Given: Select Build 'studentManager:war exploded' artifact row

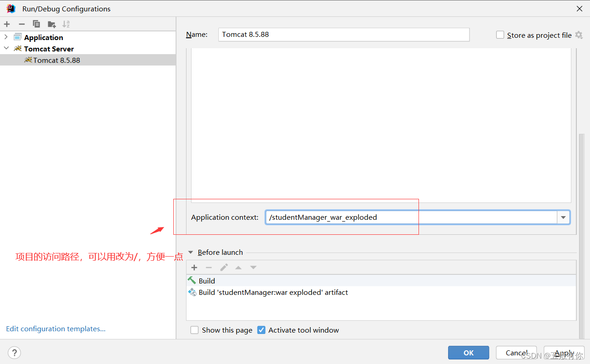Looking at the screenshot, I should 381,292.
